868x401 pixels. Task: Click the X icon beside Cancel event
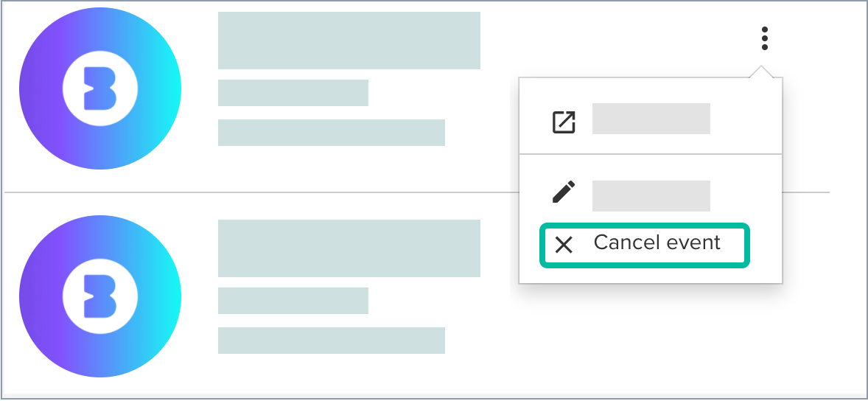tap(564, 245)
